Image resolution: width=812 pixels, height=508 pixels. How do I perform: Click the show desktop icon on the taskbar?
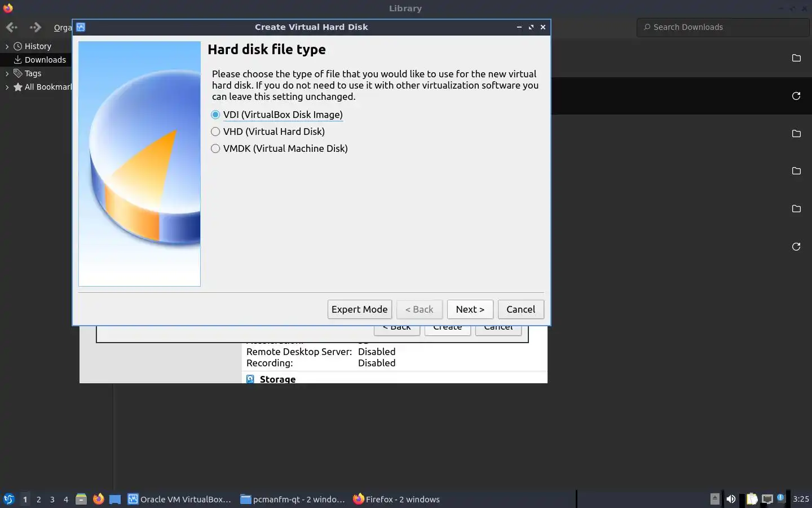(115, 499)
